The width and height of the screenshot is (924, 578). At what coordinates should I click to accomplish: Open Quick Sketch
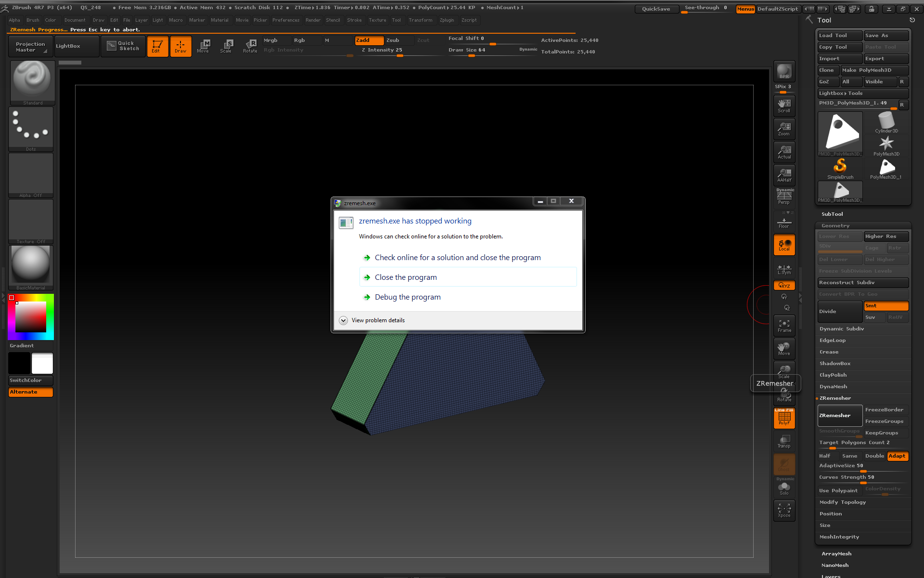click(123, 46)
